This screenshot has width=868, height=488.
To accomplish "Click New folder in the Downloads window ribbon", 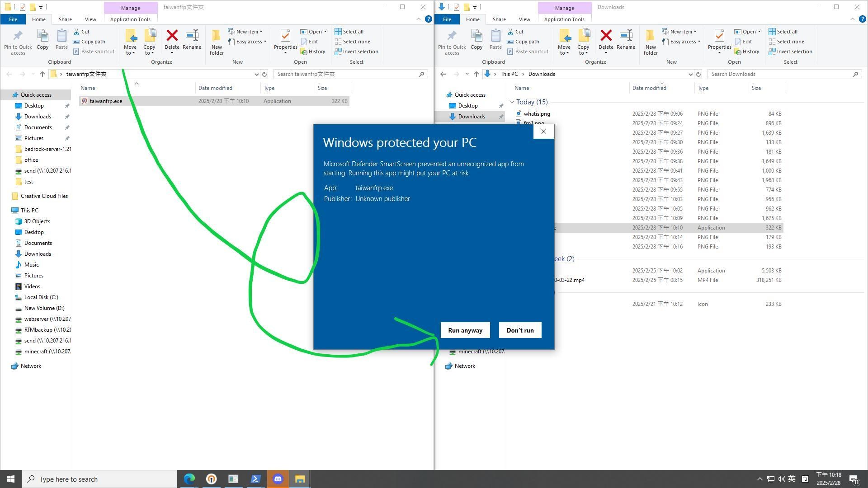I will pos(651,42).
